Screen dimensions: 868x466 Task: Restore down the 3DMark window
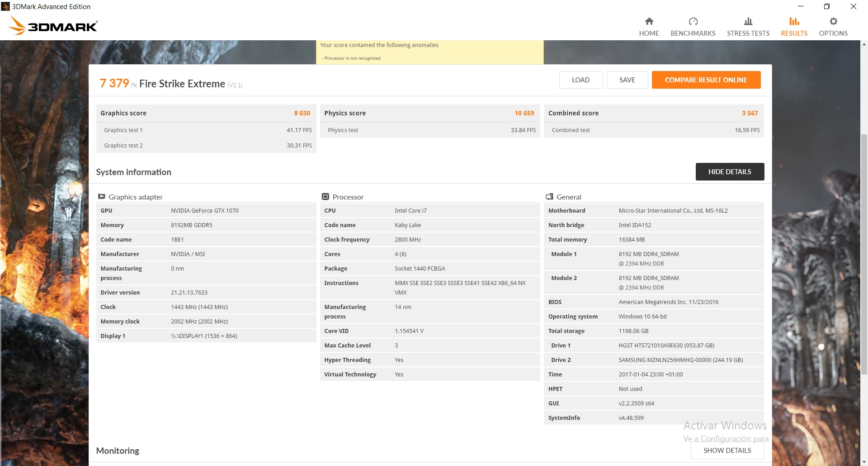(x=827, y=6)
